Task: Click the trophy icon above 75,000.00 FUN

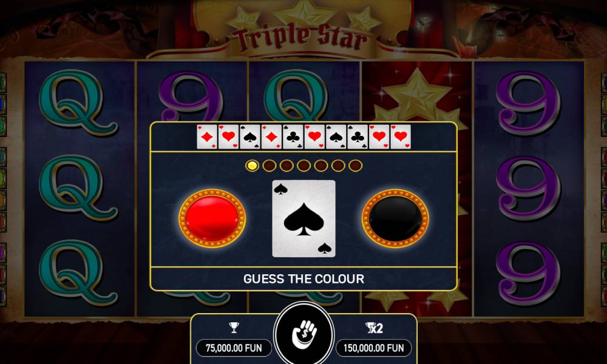Action: [x=234, y=328]
